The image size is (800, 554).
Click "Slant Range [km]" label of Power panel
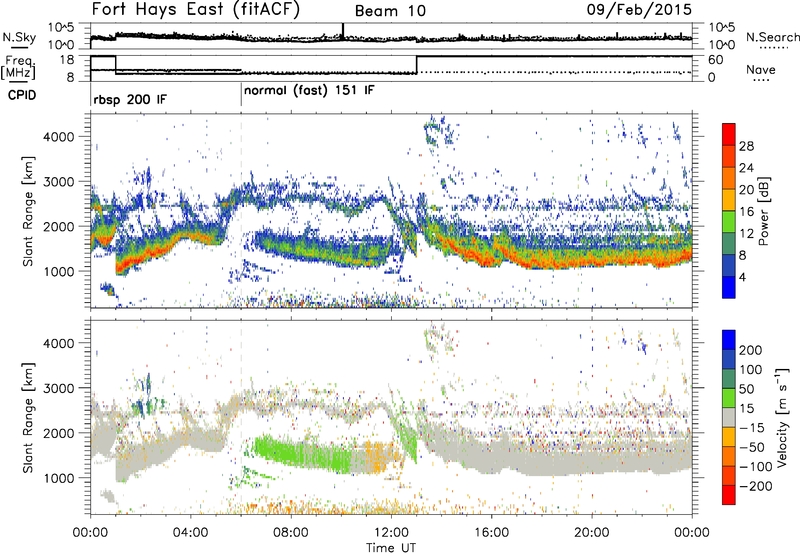pyautogui.click(x=28, y=211)
